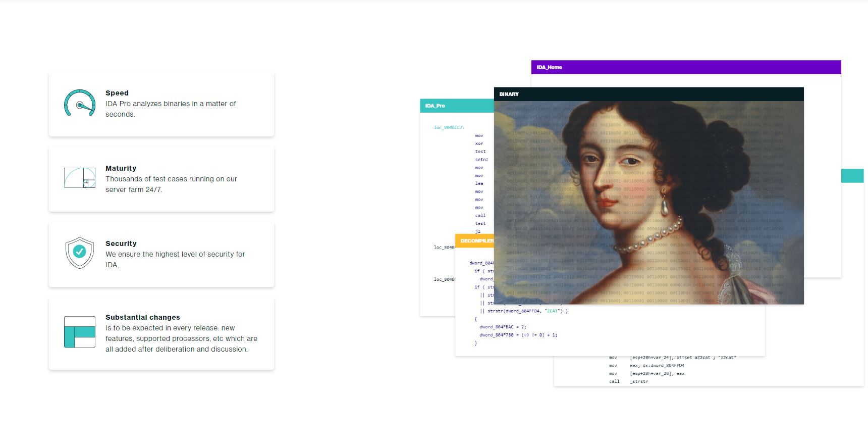The image size is (868, 440).
Task: Click the purple IDA_Home title bar
Action: (x=686, y=67)
